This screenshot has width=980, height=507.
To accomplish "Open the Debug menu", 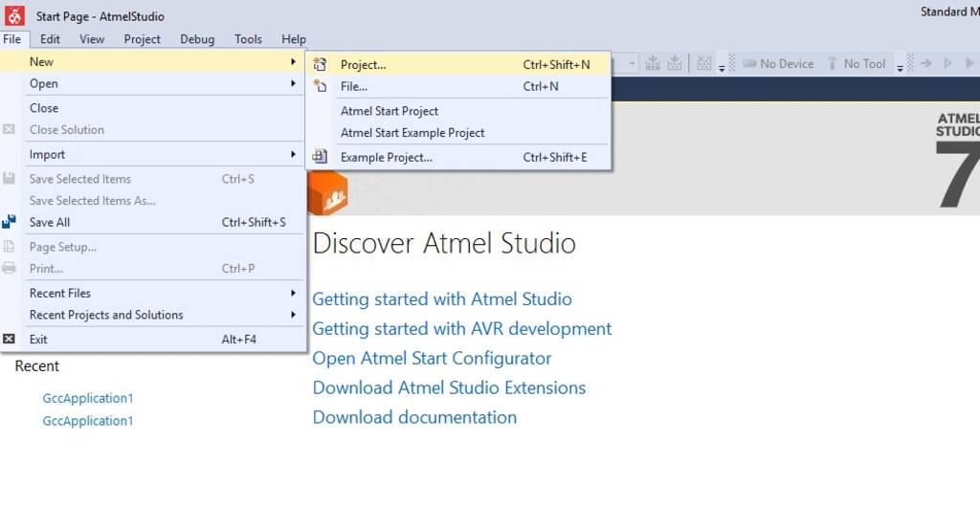I will [x=197, y=38].
